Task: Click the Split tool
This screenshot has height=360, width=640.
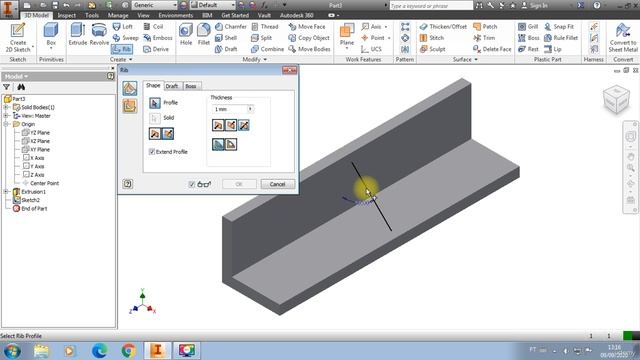Action: coord(262,38)
